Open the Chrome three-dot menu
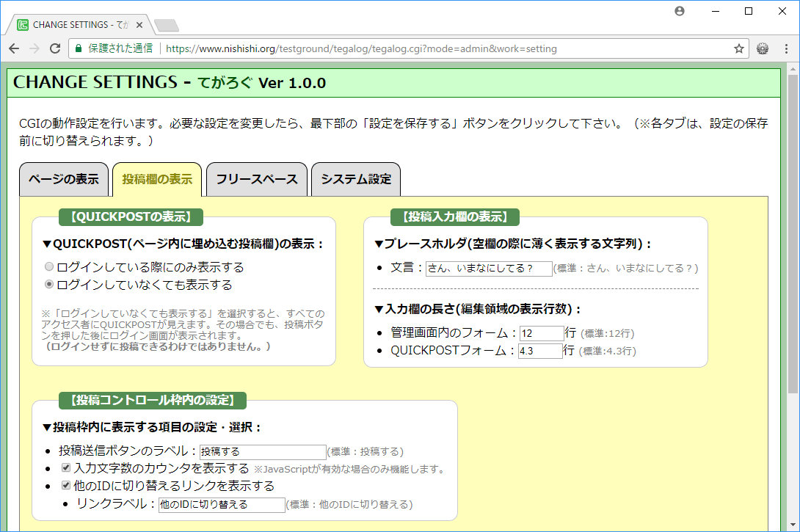 [x=786, y=48]
